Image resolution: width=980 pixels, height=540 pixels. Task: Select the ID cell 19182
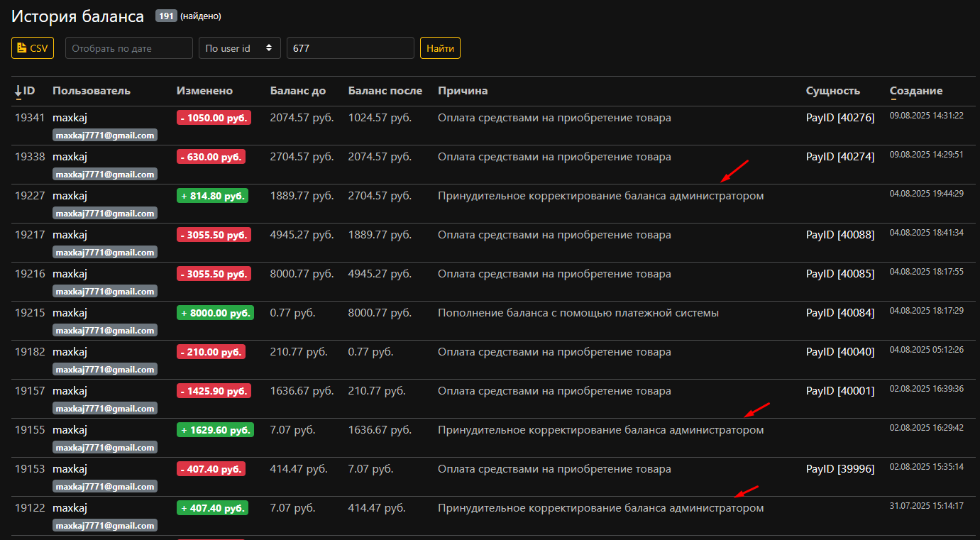click(x=30, y=352)
